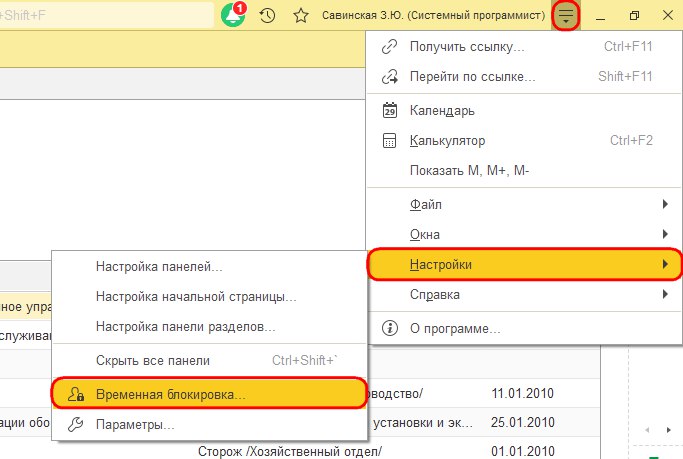The width and height of the screenshot is (683, 459).
Task: Choose Показать M, M+, M- entry
Action: click(524, 170)
